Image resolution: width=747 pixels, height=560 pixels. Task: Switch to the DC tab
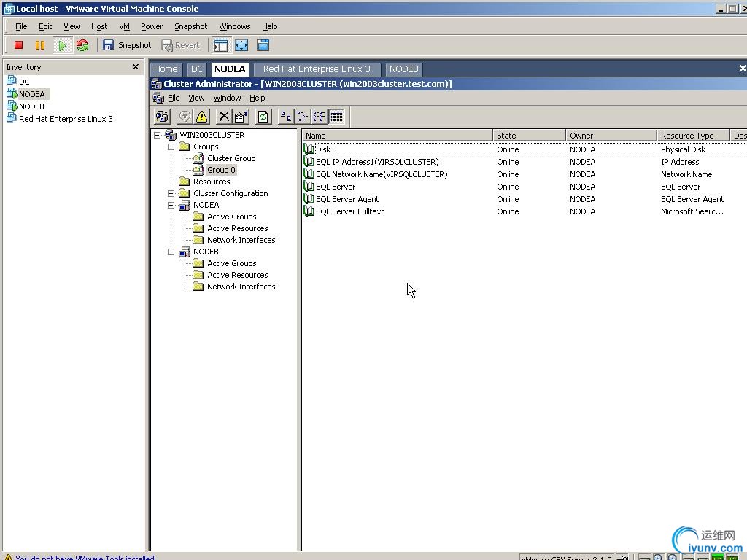click(x=197, y=69)
